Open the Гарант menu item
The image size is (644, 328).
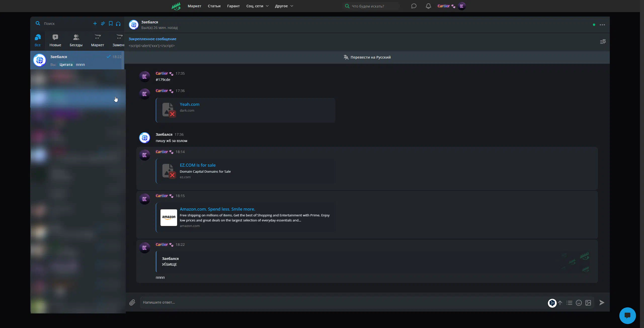233,6
